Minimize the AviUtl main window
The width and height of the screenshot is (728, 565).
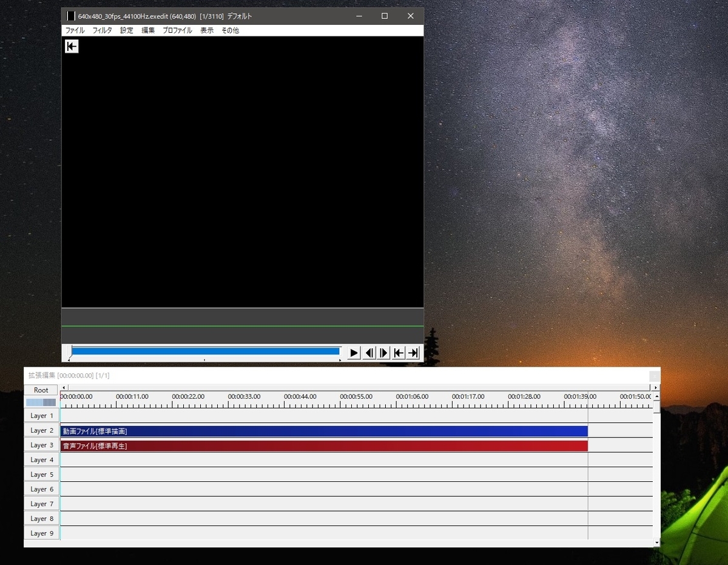pyautogui.click(x=358, y=16)
